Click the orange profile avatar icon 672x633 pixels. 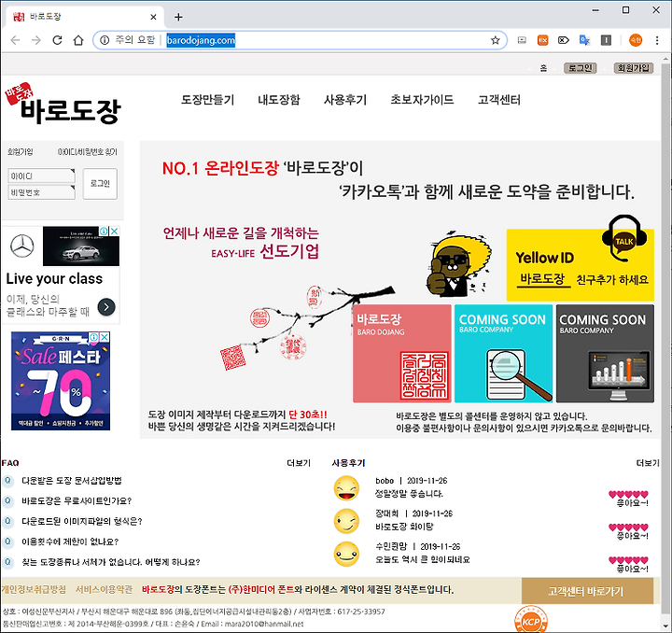click(636, 40)
